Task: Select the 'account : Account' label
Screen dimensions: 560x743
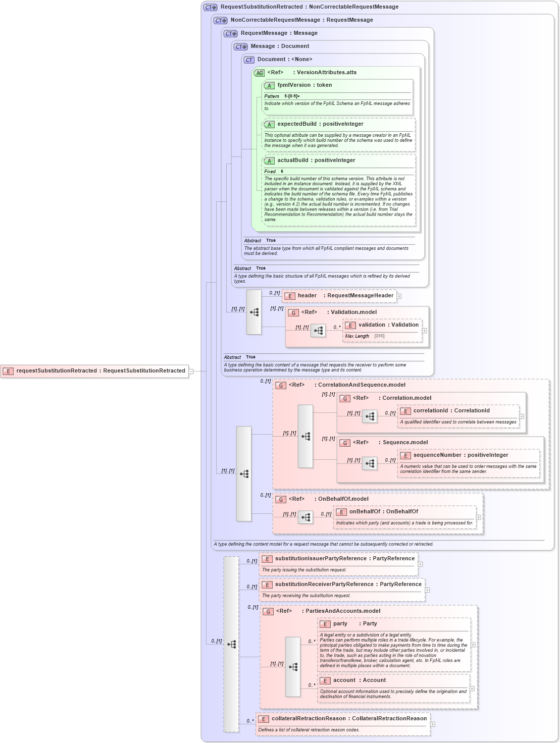Action: click(x=360, y=680)
